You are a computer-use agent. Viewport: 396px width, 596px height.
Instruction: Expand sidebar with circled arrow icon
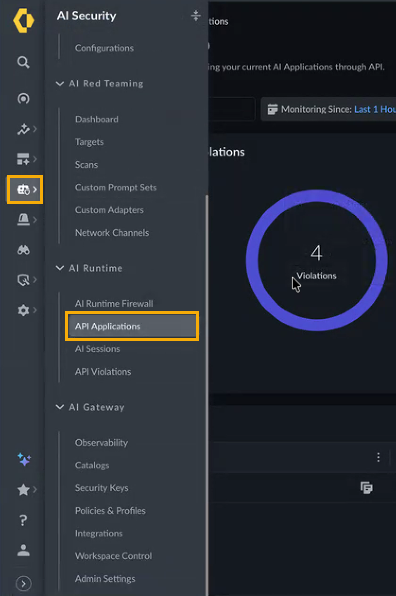point(24,583)
